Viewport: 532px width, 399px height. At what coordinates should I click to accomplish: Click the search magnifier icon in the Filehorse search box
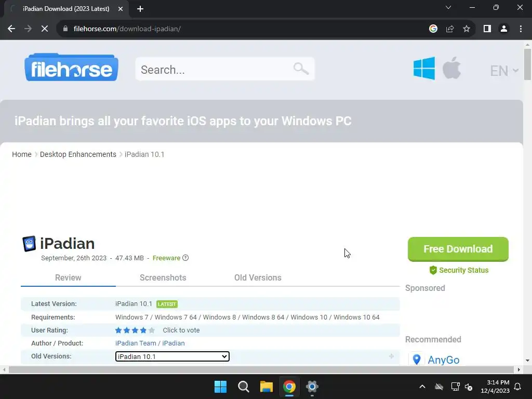click(301, 69)
